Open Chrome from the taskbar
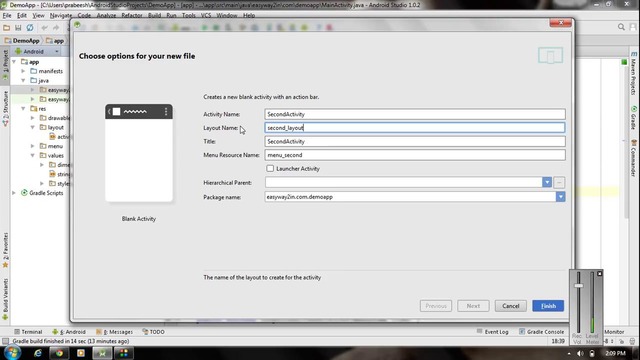This screenshot has width=640, height=360. pos(60,353)
